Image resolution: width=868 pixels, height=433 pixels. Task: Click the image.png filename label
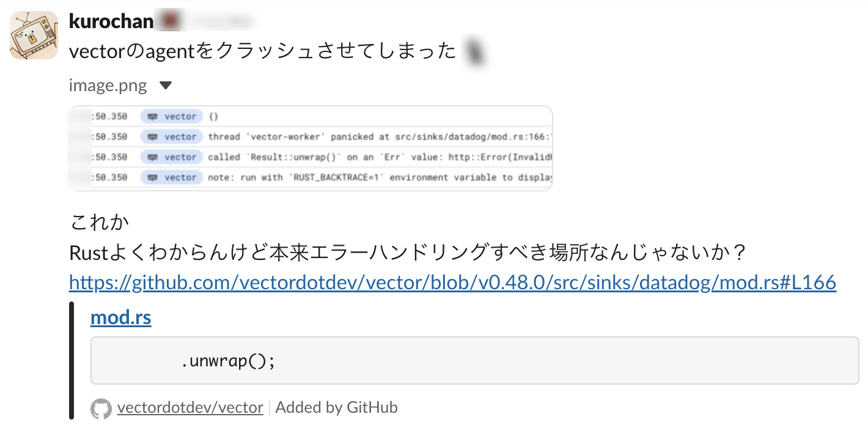[108, 85]
